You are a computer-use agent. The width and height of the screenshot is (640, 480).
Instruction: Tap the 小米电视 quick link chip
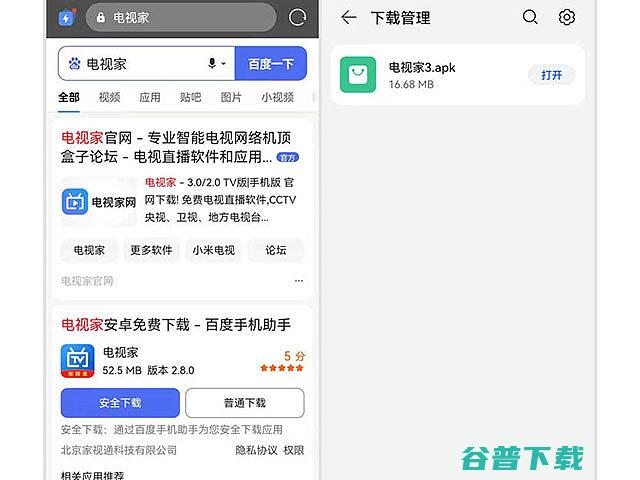coord(213,250)
